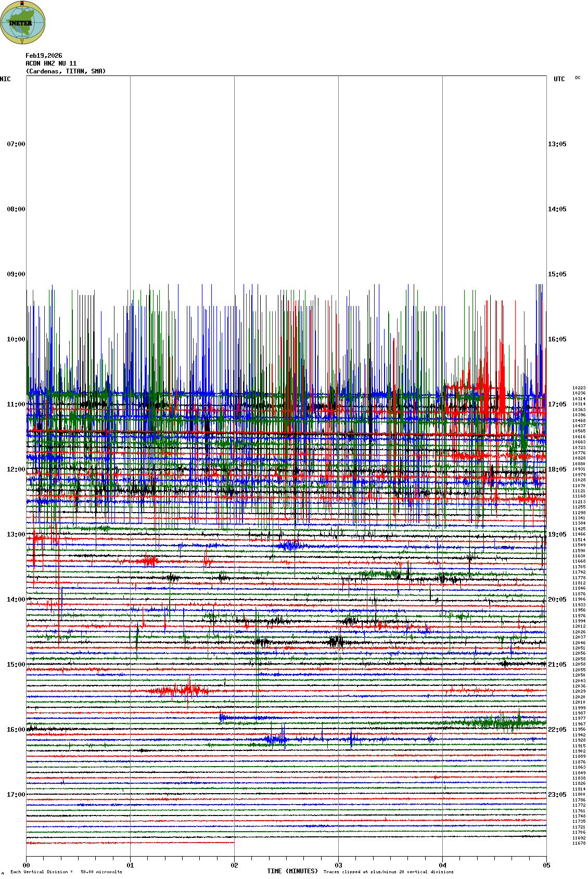Select the 07:00 local time marker
Screen dimensions: 588x879
pyautogui.click(x=16, y=144)
